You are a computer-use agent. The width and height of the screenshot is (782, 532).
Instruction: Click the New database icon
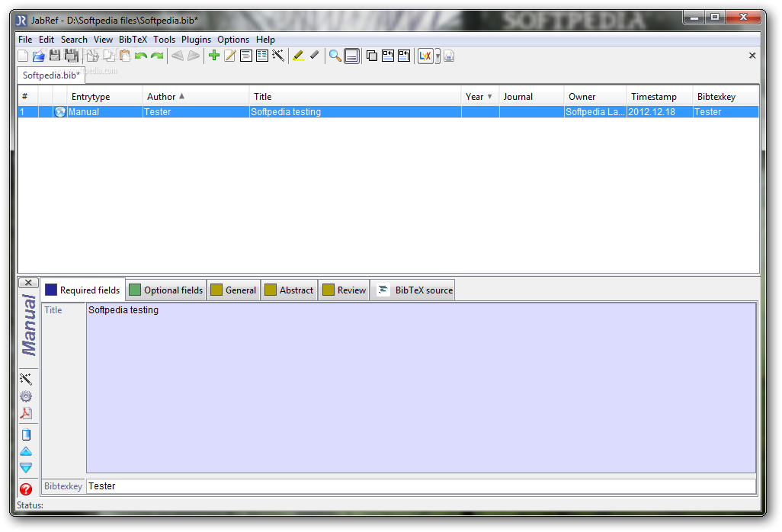click(23, 56)
